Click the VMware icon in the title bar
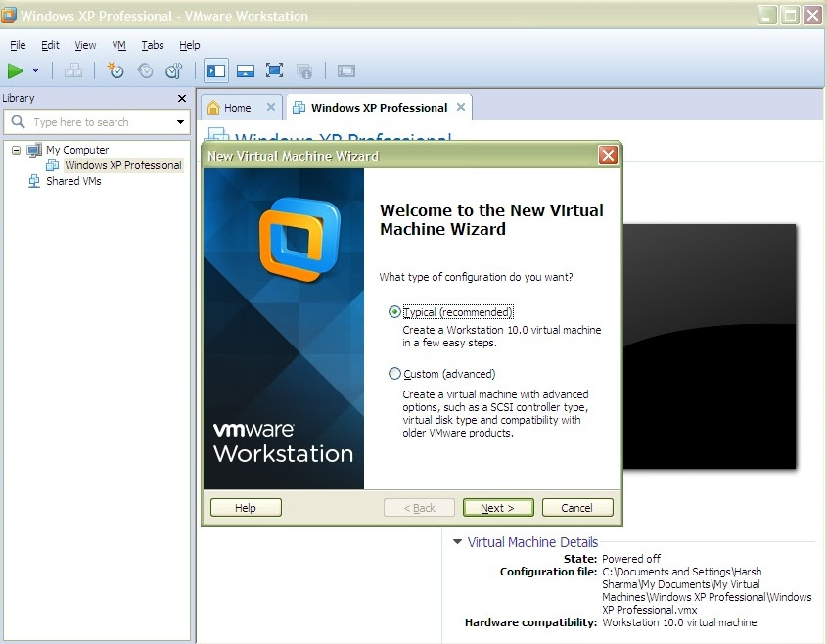The image size is (827, 644). [8, 15]
